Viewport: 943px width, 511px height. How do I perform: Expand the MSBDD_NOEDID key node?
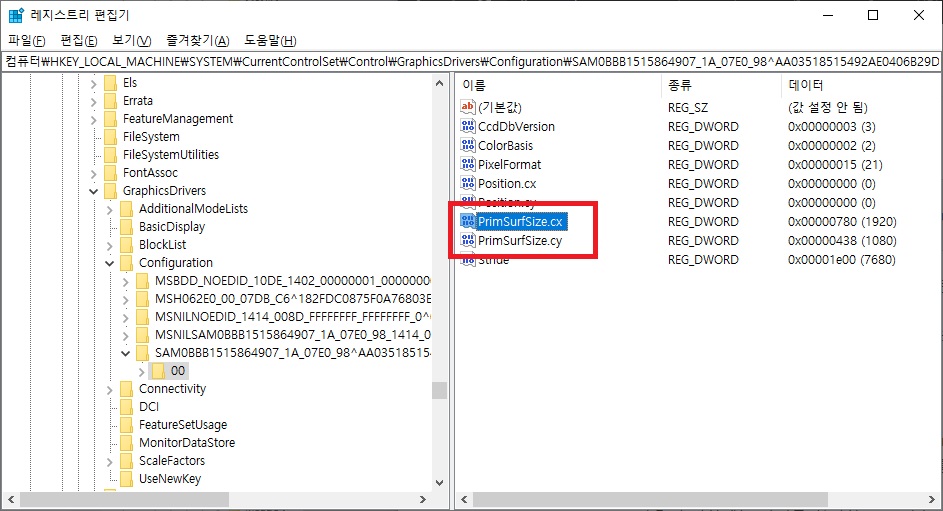(125, 281)
